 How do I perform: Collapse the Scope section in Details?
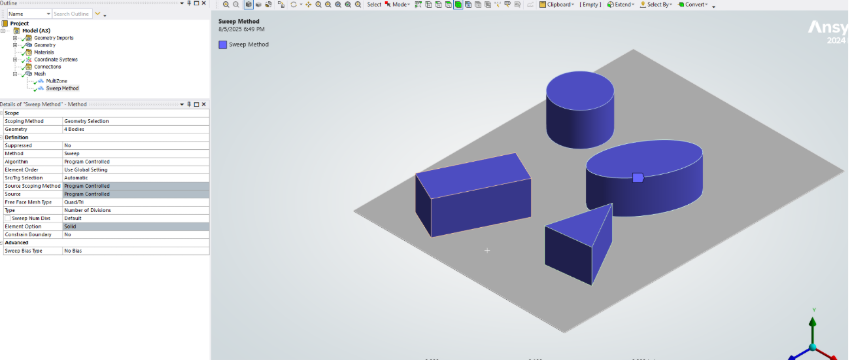2,113
